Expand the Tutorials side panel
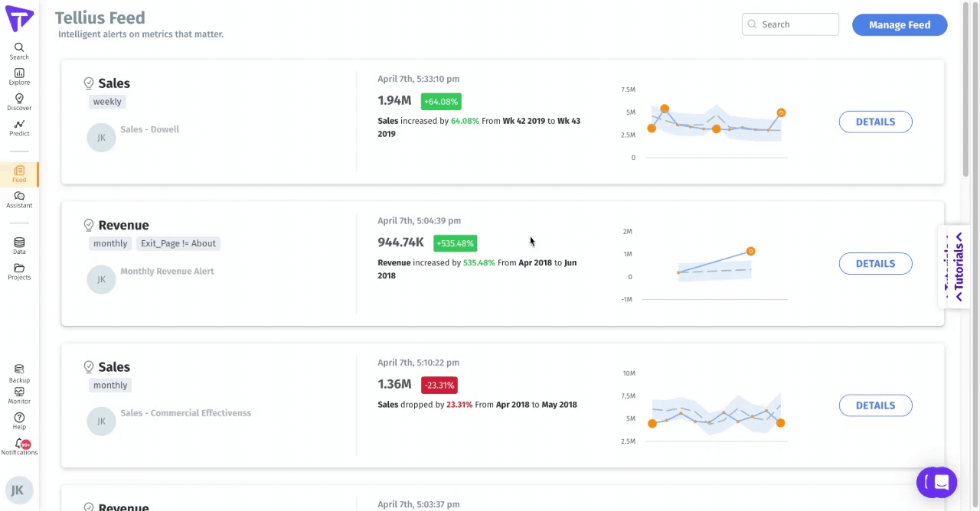Viewport: 980px width, 511px height. [958, 267]
